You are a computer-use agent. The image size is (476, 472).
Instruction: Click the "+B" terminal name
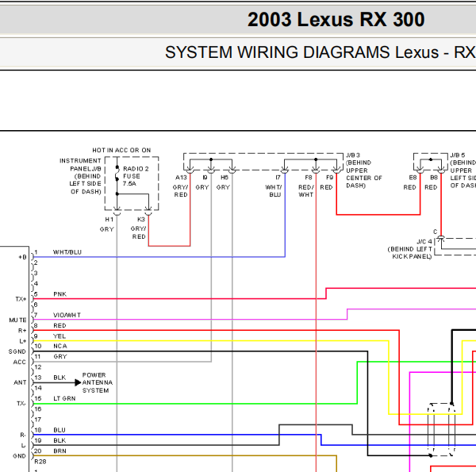(x=22, y=257)
